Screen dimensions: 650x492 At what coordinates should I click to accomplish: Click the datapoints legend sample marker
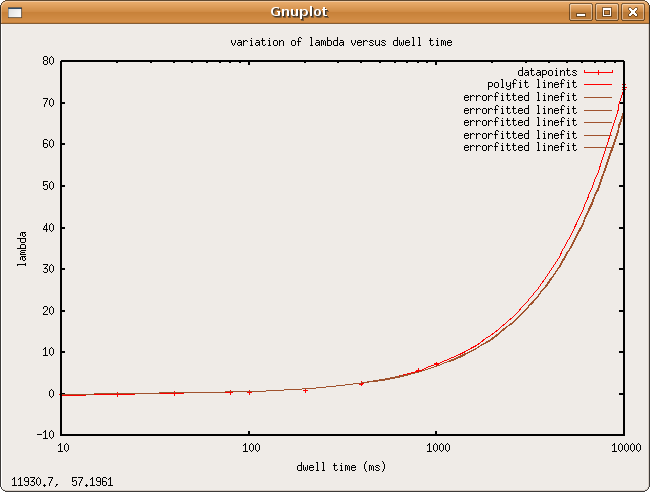point(598,72)
